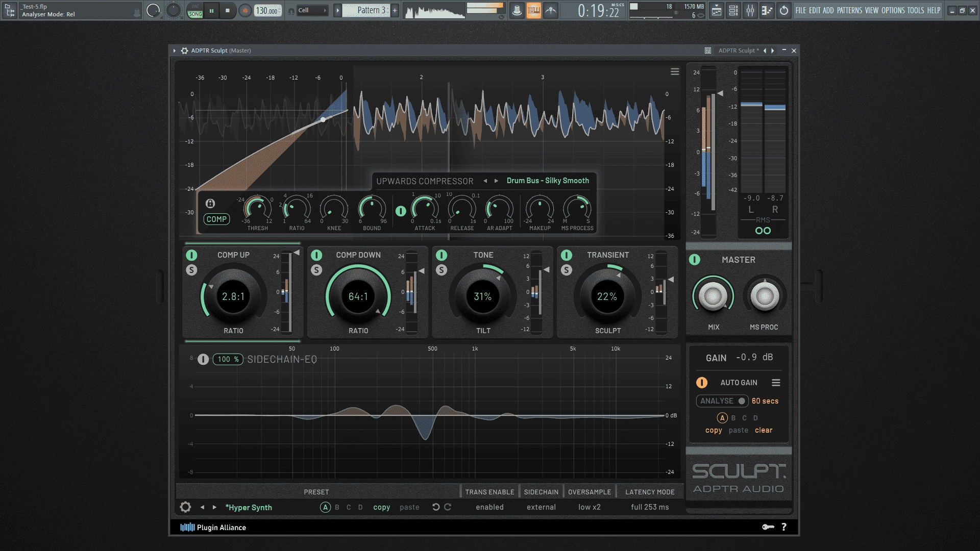This screenshot has width=980, height=551.
Task: Click the TONE tilt knob
Action: [483, 296]
